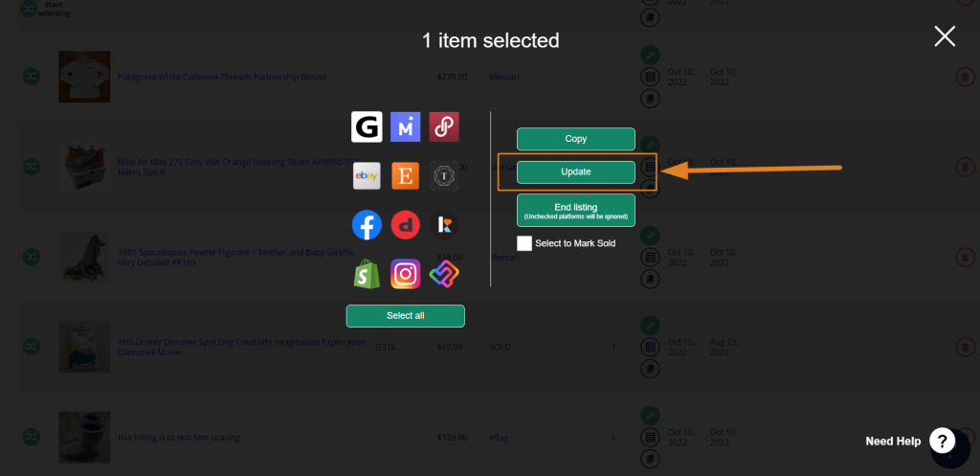Image resolution: width=980 pixels, height=476 pixels.
Task: Click the Aug 23, 2022 date
Action: coord(724,347)
